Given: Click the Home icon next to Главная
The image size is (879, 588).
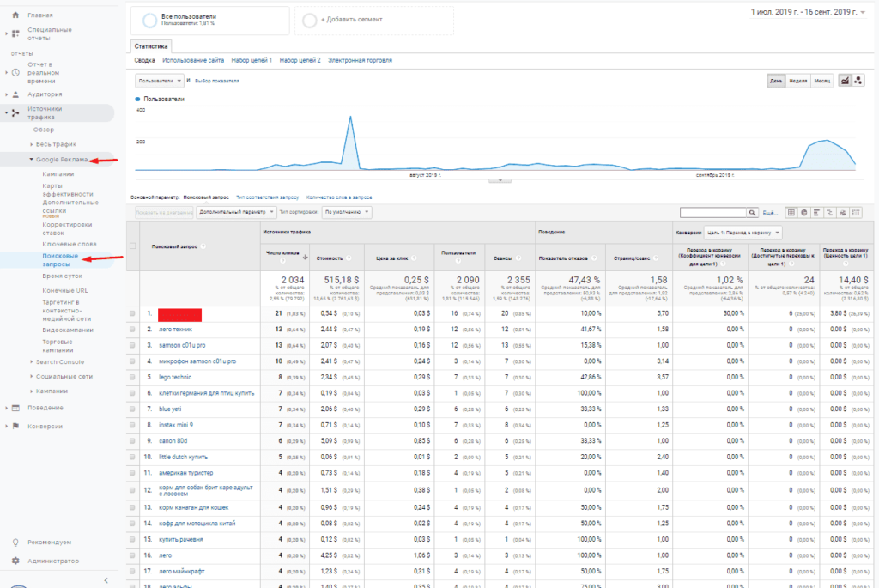Looking at the screenshot, I should click(x=15, y=15).
